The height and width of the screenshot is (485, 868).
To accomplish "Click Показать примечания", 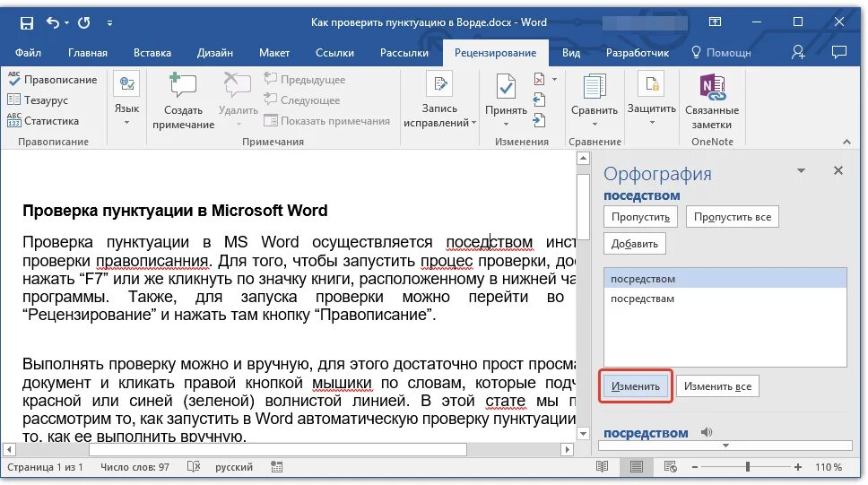I will click(x=326, y=121).
